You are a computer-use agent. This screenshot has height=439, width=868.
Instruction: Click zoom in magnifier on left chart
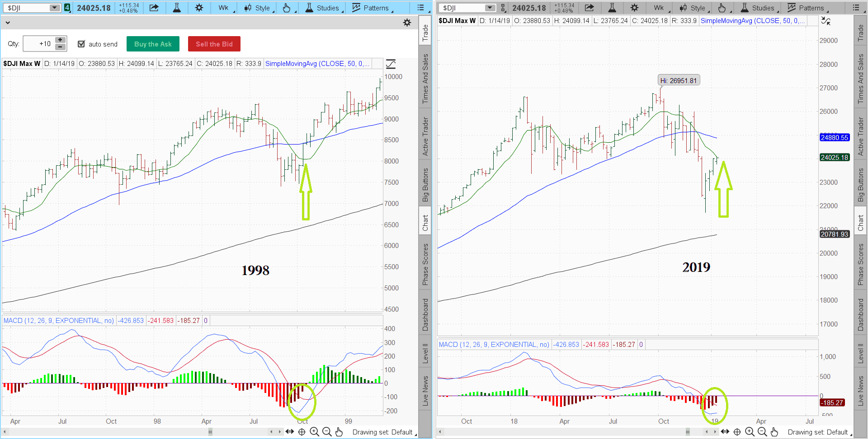(x=314, y=432)
